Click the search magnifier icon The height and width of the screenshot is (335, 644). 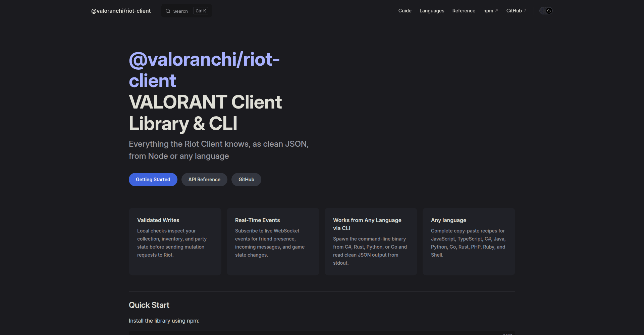pyautogui.click(x=168, y=11)
